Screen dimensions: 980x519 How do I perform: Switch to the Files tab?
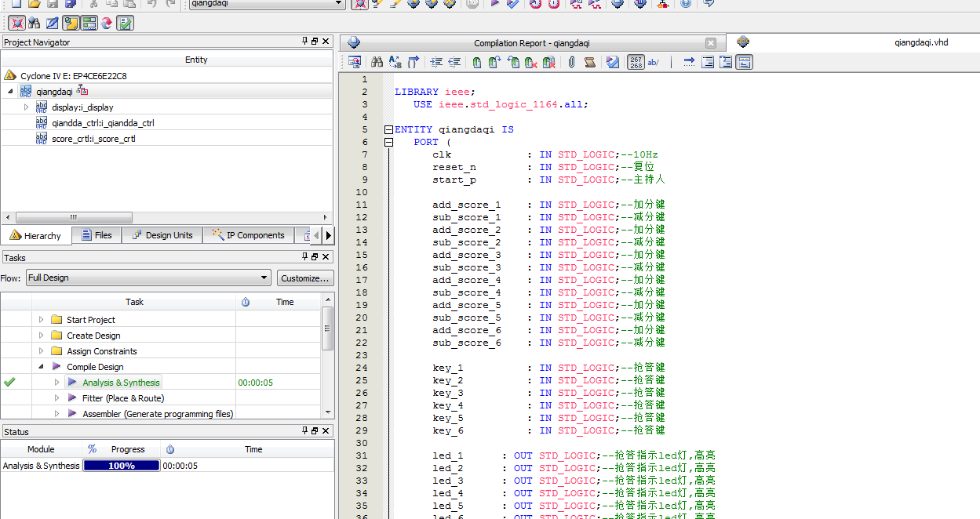coord(97,235)
